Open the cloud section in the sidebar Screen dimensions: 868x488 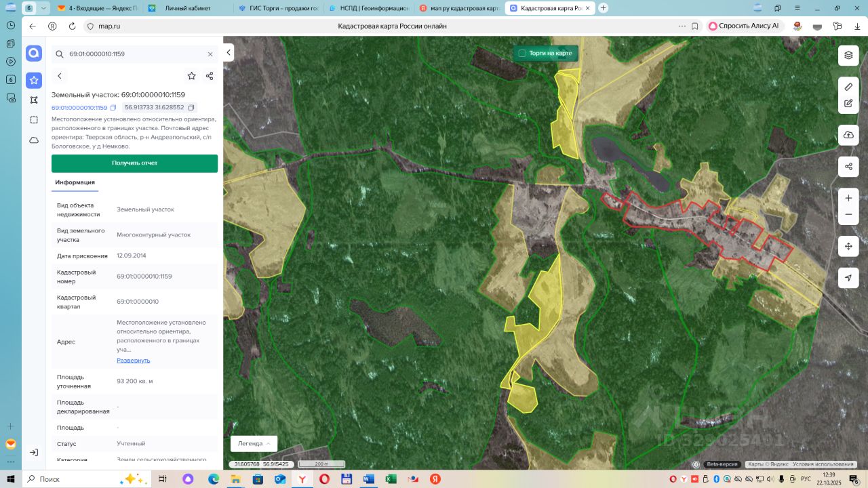pos(34,140)
